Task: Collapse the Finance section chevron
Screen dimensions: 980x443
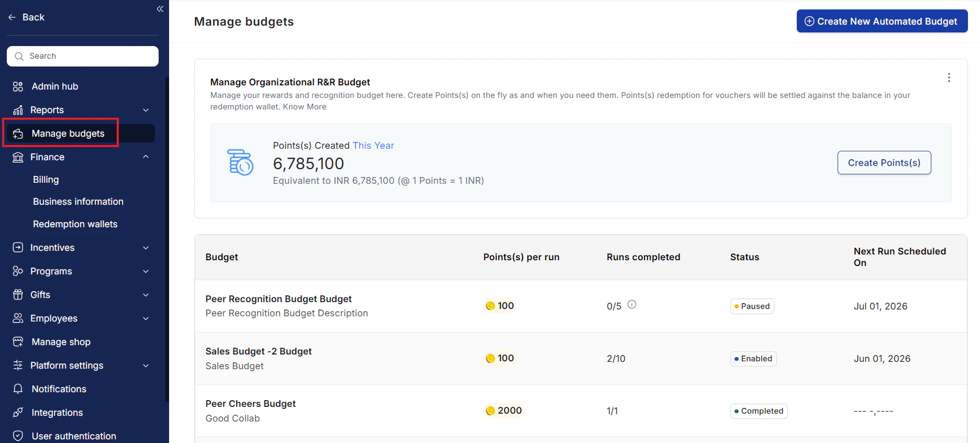Action: [146, 157]
